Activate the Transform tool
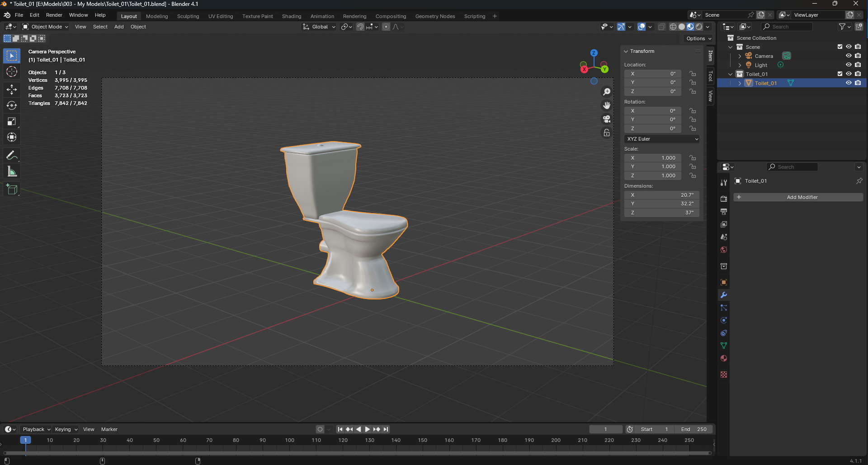This screenshot has height=465, width=868. tap(12, 137)
